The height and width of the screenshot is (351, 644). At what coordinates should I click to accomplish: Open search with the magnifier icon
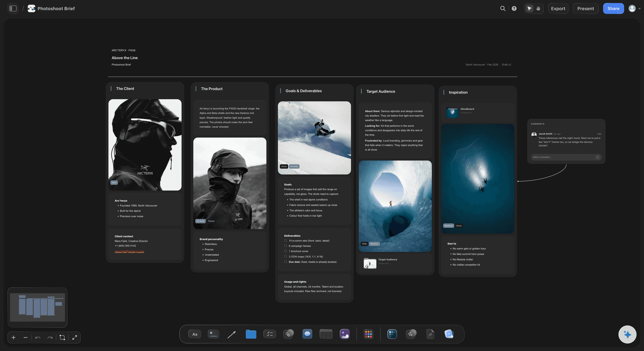coord(503,8)
